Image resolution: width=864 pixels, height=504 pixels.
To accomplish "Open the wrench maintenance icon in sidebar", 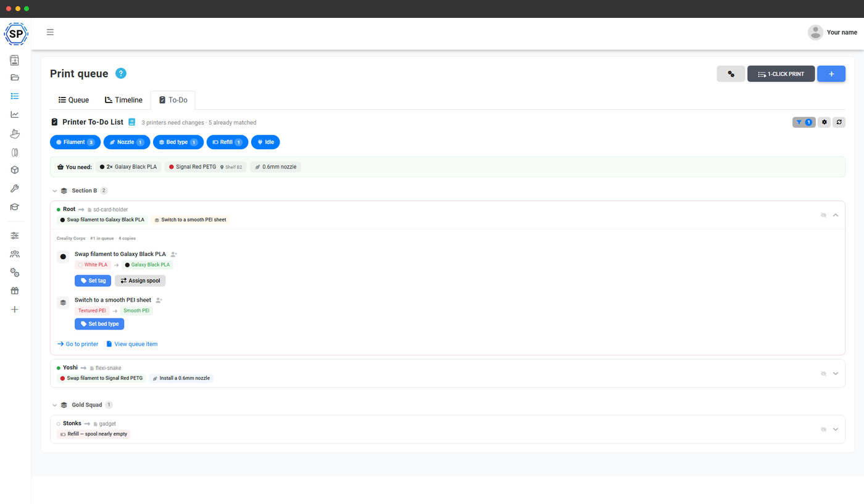I will pos(15,189).
